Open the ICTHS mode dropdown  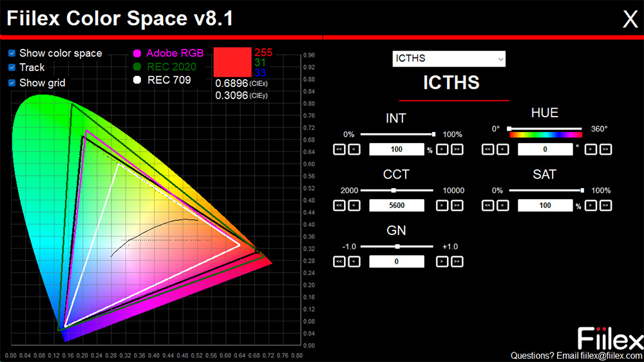pos(449,59)
